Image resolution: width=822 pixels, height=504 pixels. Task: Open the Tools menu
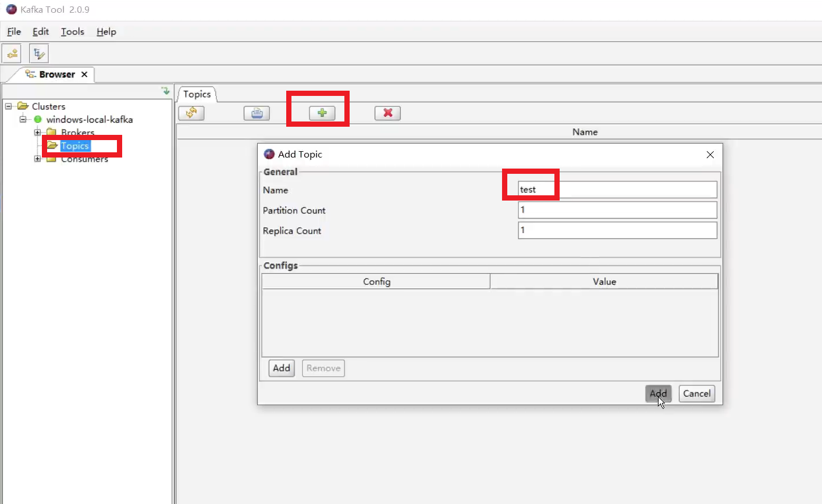(73, 31)
